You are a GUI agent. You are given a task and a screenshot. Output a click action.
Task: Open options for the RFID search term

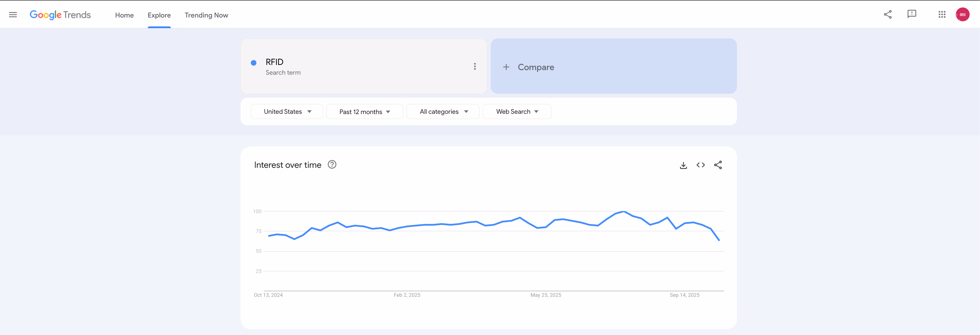pos(475,66)
